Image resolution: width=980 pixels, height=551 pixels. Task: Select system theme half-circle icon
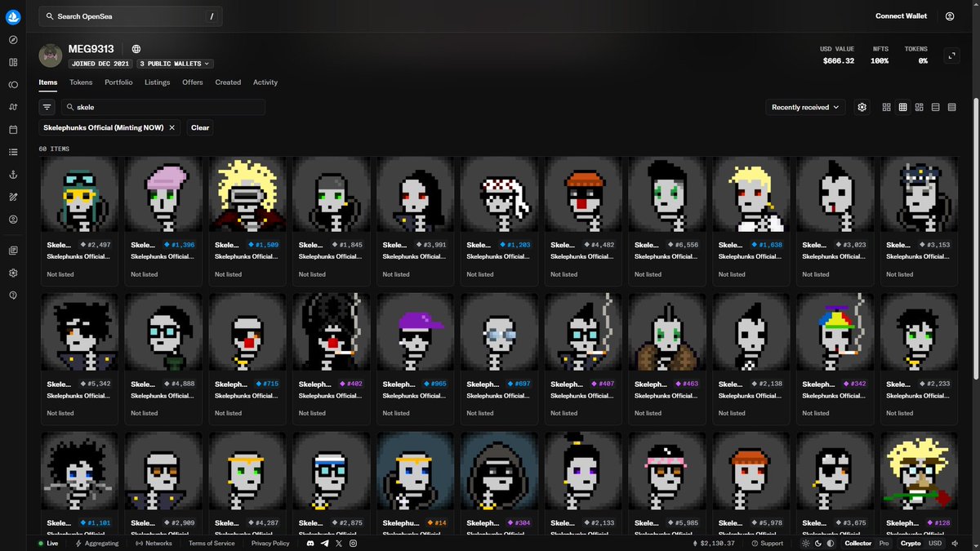831,543
